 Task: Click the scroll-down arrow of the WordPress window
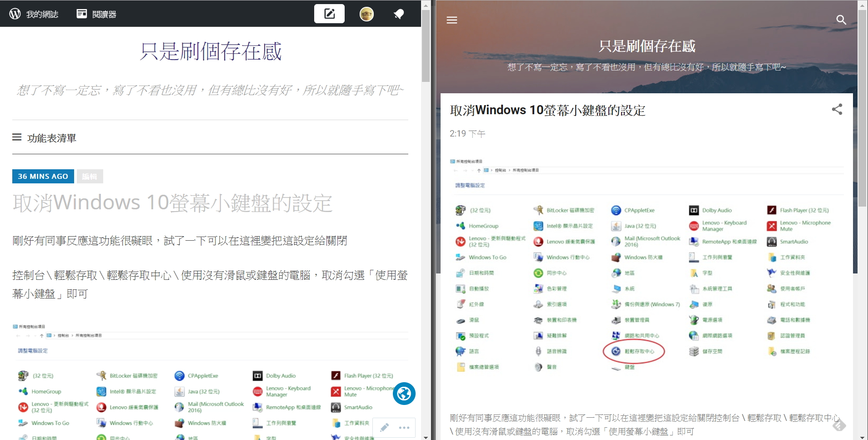pyautogui.click(x=426, y=437)
